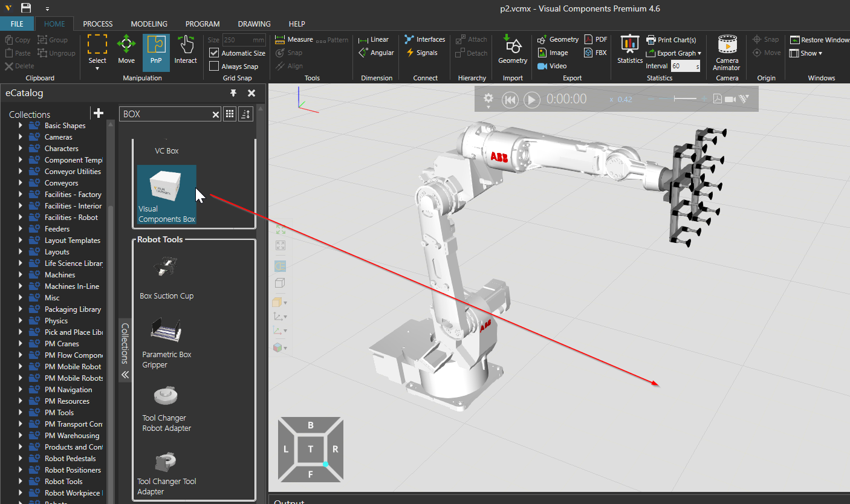Switch to the PROCESS tab
850x504 pixels.
click(x=98, y=24)
